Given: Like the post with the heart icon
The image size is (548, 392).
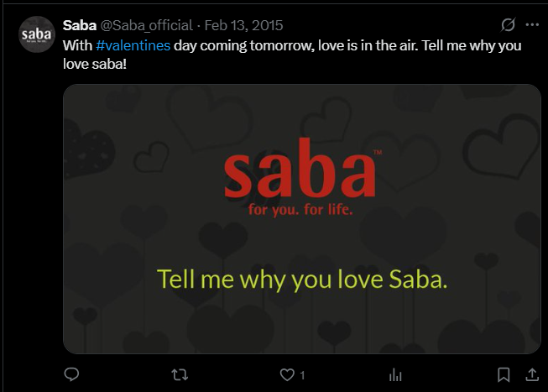Looking at the screenshot, I should 287,374.
